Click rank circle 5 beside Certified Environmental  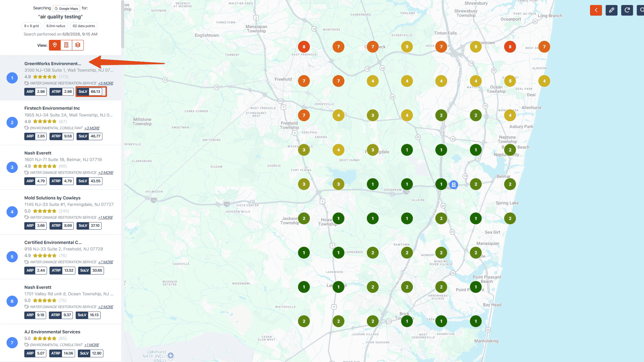[x=12, y=257]
